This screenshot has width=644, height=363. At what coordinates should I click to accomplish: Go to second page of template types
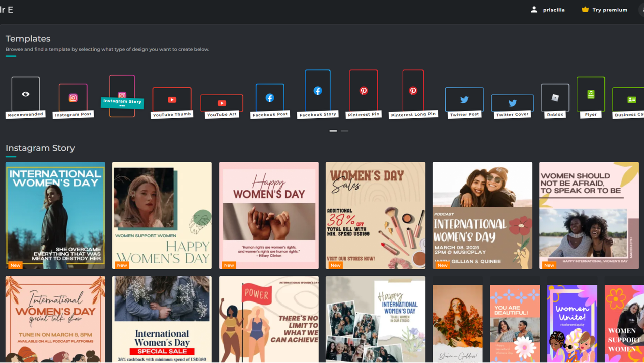[345, 131]
